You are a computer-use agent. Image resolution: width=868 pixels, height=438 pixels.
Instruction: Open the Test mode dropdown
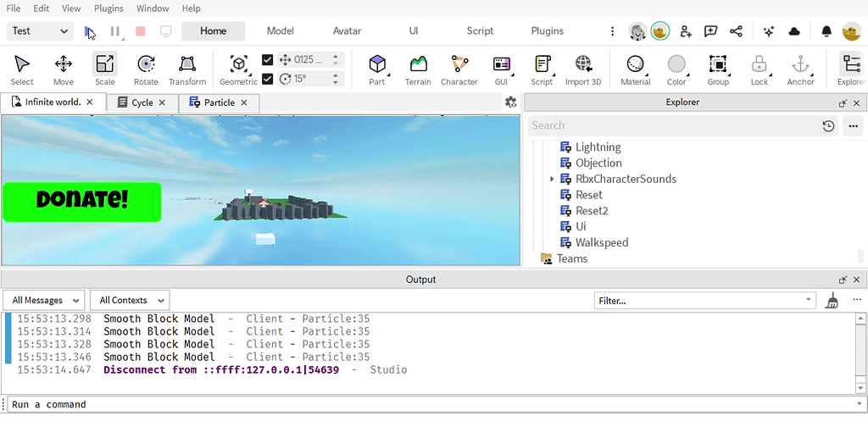pos(40,31)
